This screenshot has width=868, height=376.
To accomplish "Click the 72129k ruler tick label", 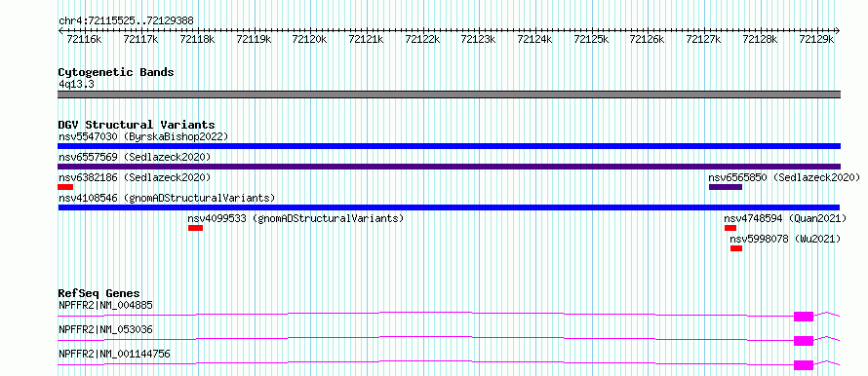I will pos(816,39).
